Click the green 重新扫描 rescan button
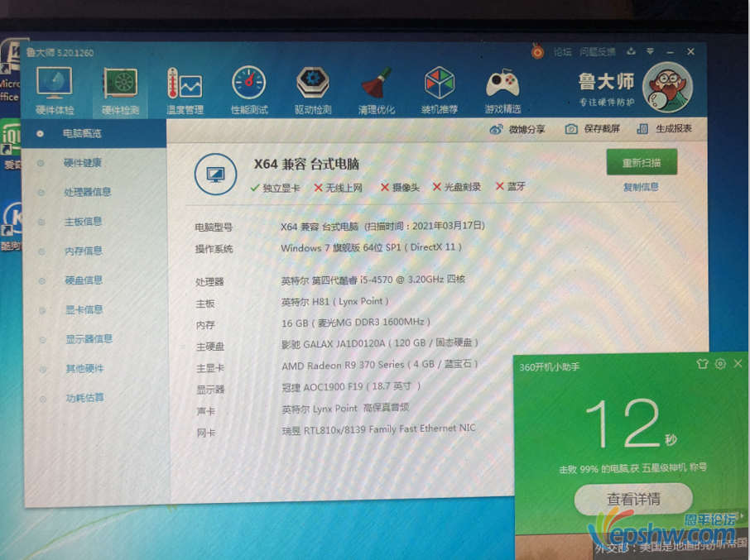 tap(642, 162)
